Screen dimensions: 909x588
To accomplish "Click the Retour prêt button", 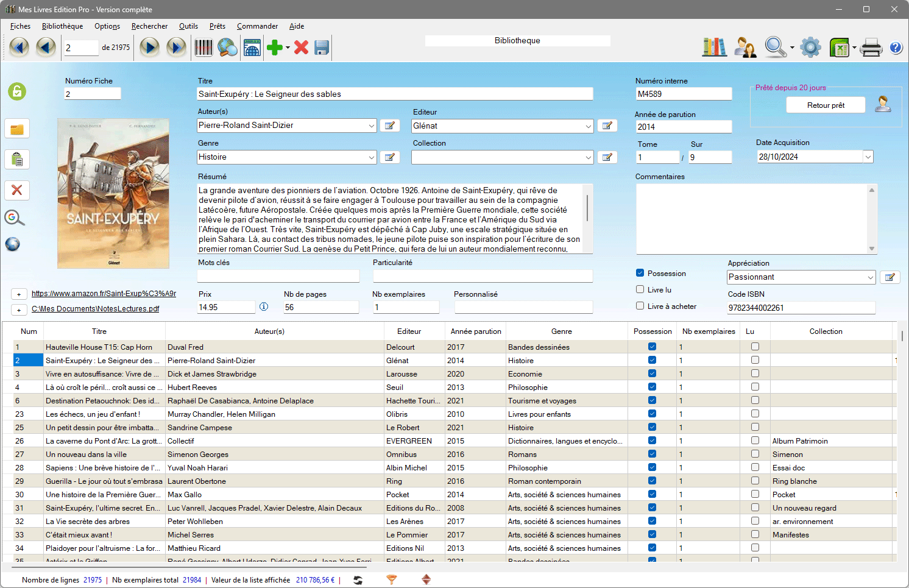I will tap(826, 105).
